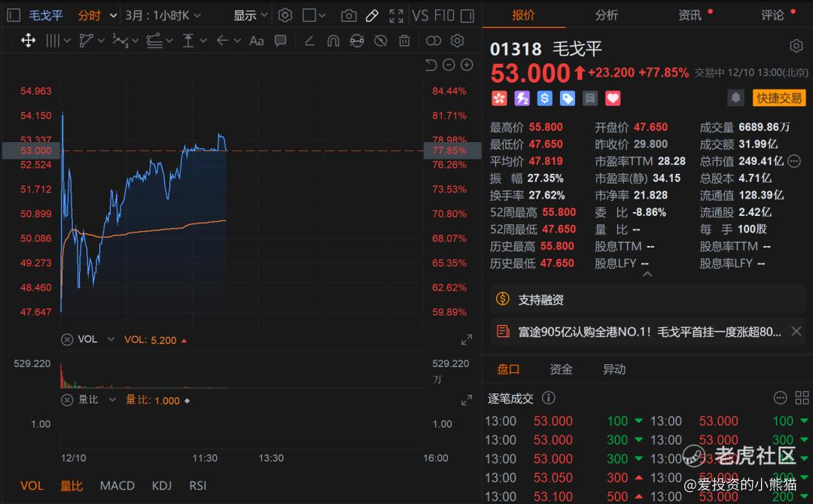Take a chart screenshot with camera icon
813x504 pixels.
pos(349,16)
